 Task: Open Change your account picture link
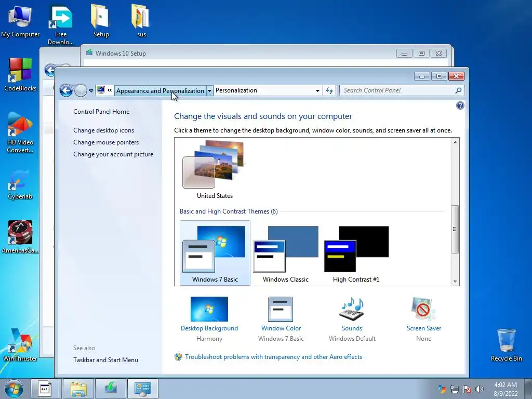tap(113, 154)
